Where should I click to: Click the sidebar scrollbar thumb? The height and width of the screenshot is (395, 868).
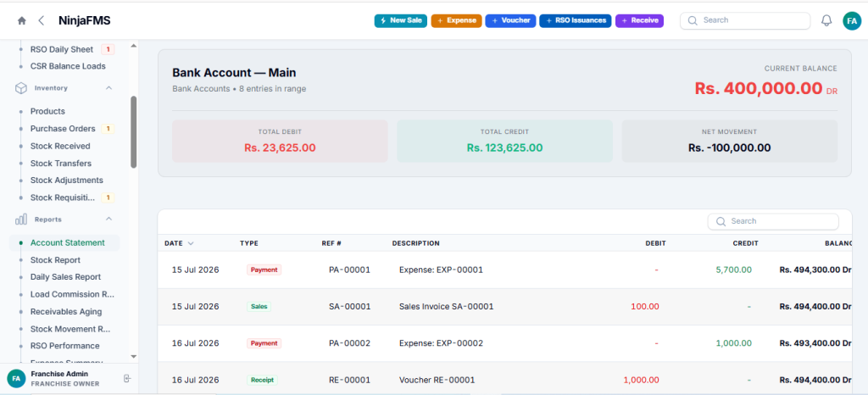[133, 131]
